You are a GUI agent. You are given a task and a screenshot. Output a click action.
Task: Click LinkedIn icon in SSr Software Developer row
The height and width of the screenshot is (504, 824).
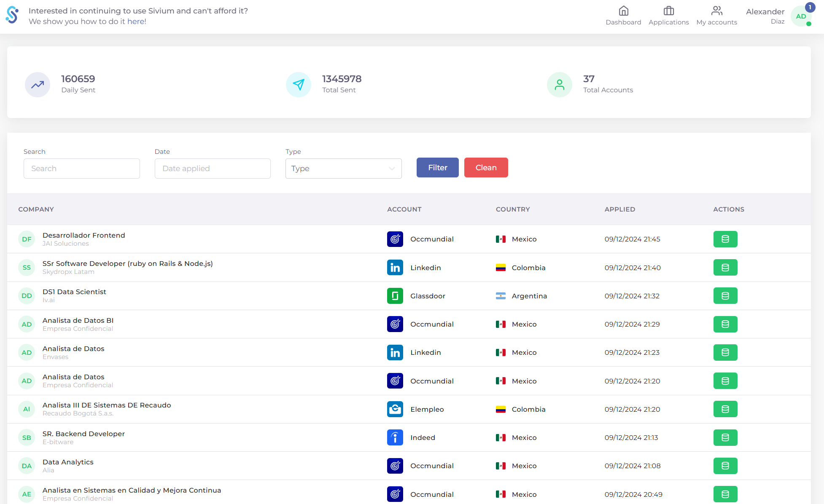(x=395, y=268)
